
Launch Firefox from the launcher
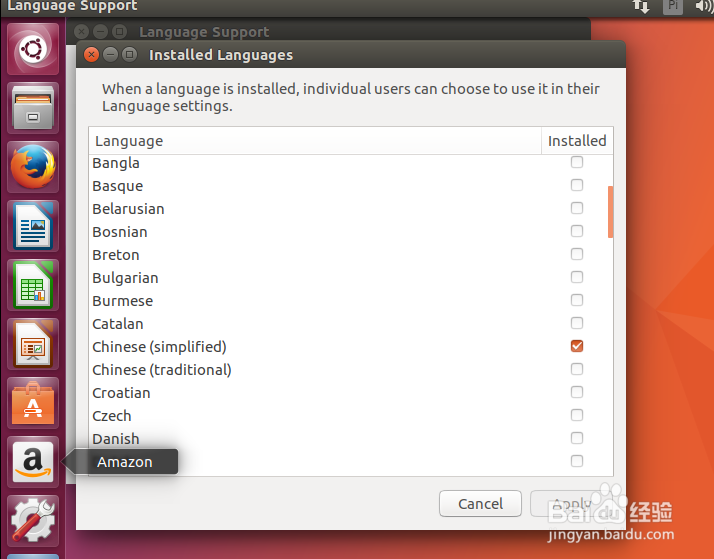[x=33, y=167]
